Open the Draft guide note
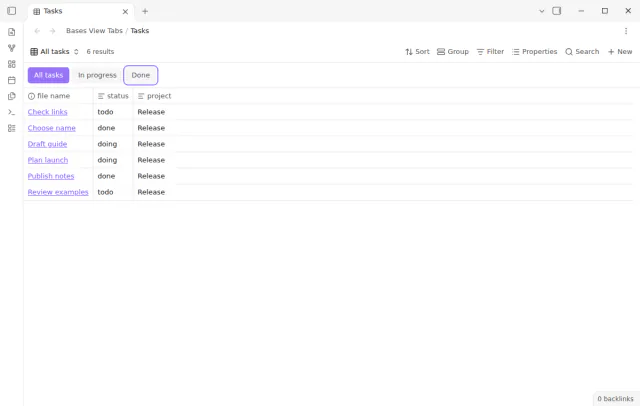Screen dimensions: 640x406 [47, 144]
